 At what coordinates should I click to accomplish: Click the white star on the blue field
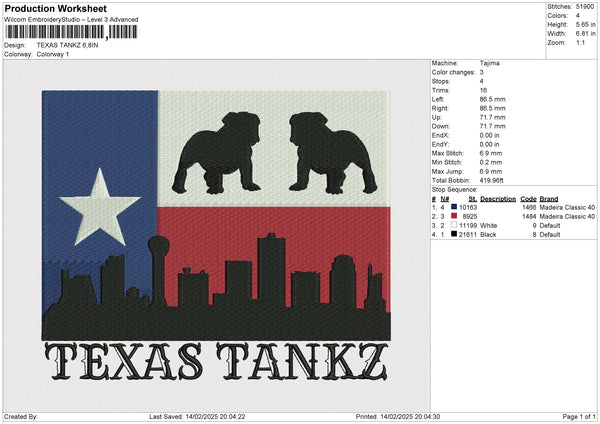coord(100,208)
